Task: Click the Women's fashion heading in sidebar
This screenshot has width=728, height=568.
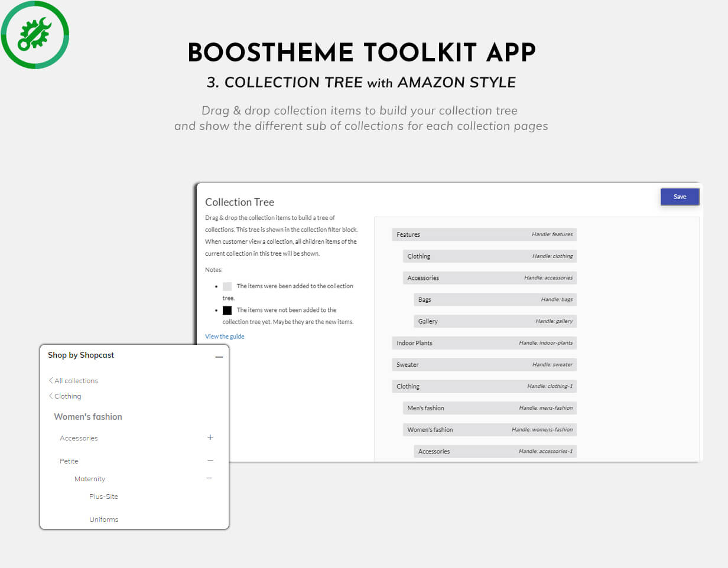Action: tap(88, 417)
